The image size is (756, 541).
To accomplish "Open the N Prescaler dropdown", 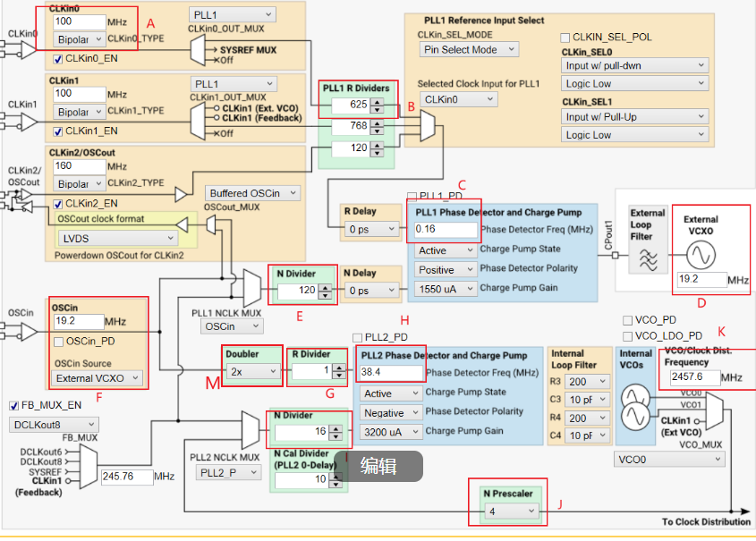I will tap(512, 511).
